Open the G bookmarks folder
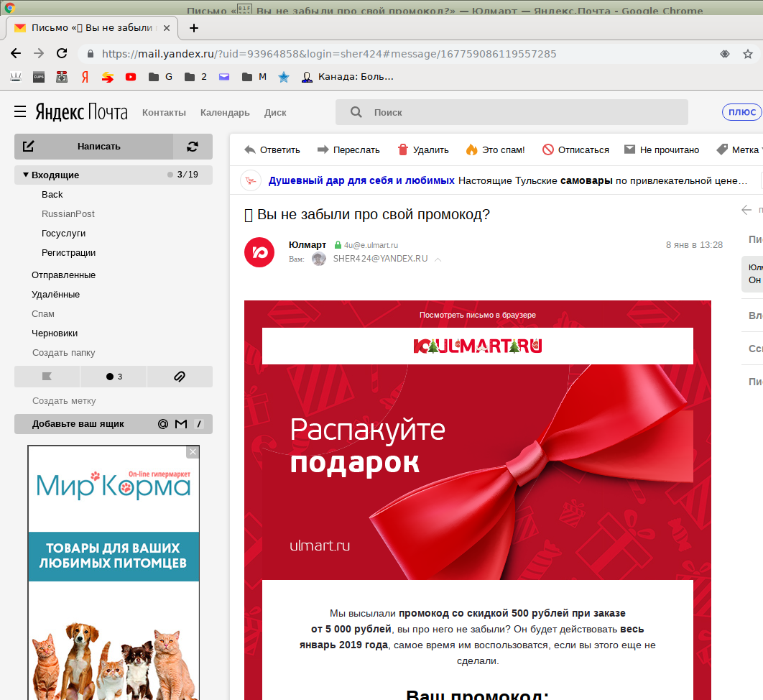763x700 pixels. click(x=161, y=77)
